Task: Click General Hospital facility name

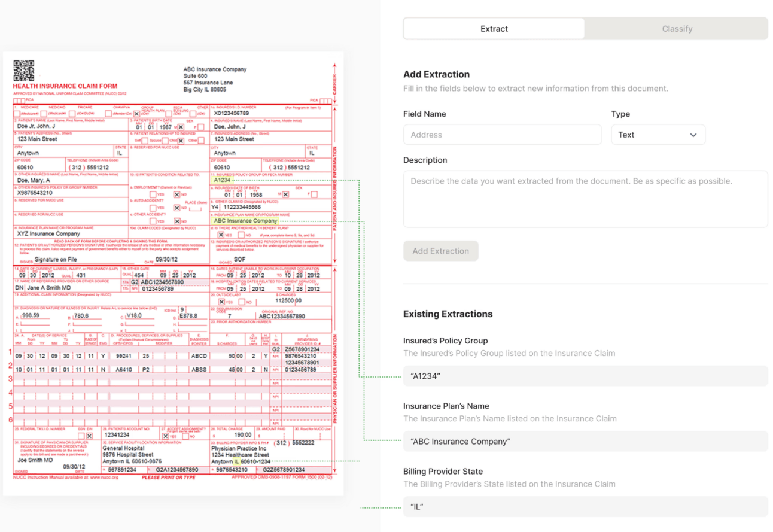Action: pyautogui.click(x=123, y=448)
